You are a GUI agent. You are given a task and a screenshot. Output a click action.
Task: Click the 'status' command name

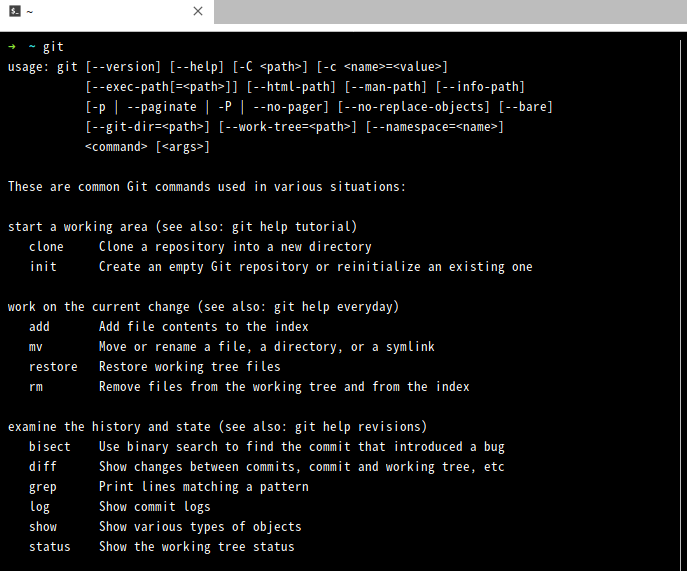(x=50, y=547)
